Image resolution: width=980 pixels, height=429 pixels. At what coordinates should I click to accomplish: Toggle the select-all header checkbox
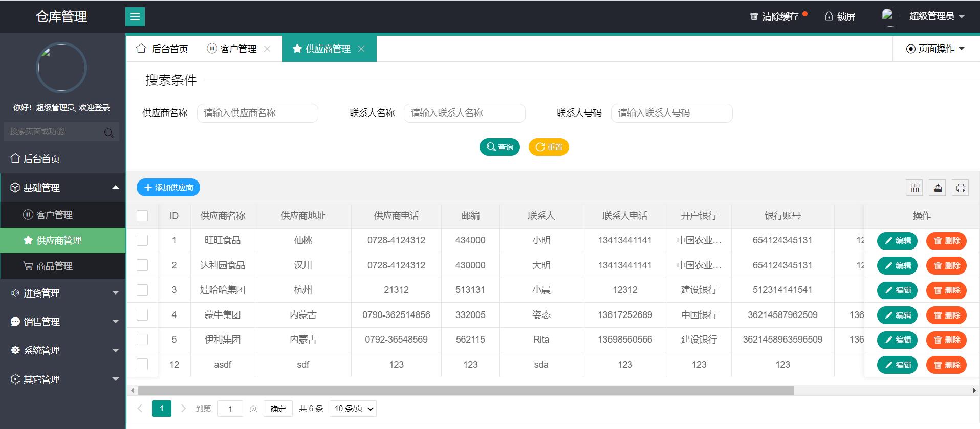142,216
